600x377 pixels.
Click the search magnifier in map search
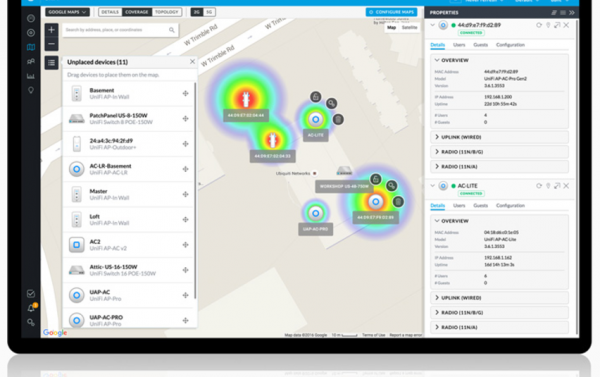coord(172,30)
